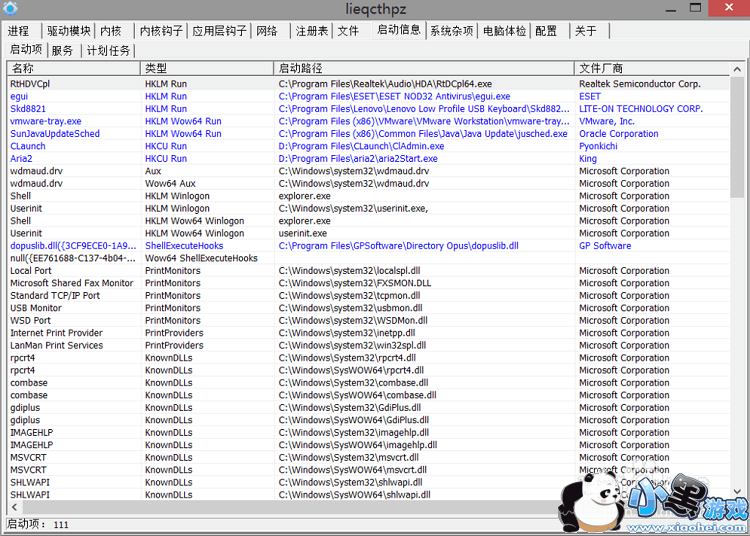750x536 pixels.
Task: Click the GP Software vendor cell
Action: pos(605,245)
